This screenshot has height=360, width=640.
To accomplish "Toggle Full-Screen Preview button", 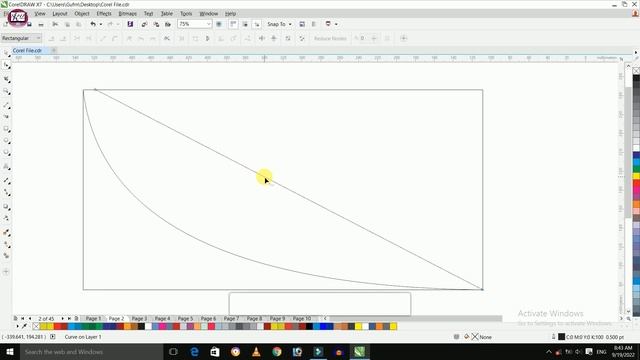I will [219, 24].
